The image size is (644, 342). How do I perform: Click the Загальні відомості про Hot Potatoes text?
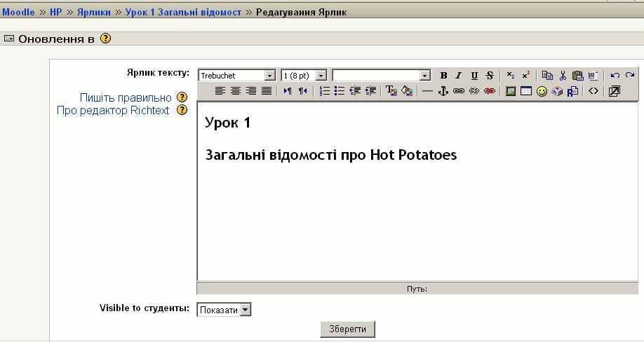[330, 155]
